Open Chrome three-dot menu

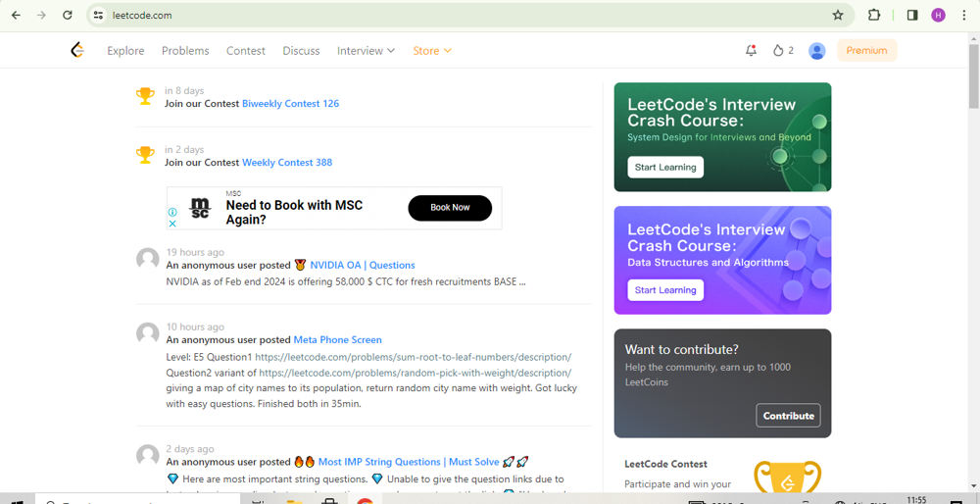[964, 16]
